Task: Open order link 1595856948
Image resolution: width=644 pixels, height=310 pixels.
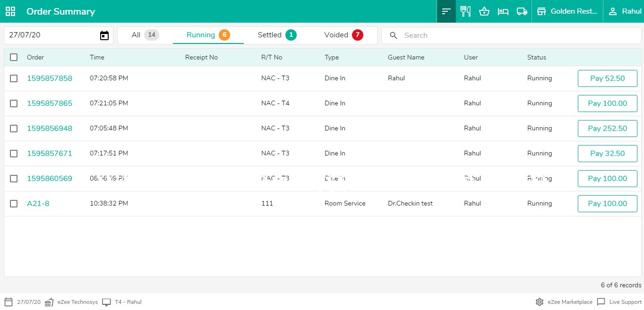Action: tap(50, 129)
